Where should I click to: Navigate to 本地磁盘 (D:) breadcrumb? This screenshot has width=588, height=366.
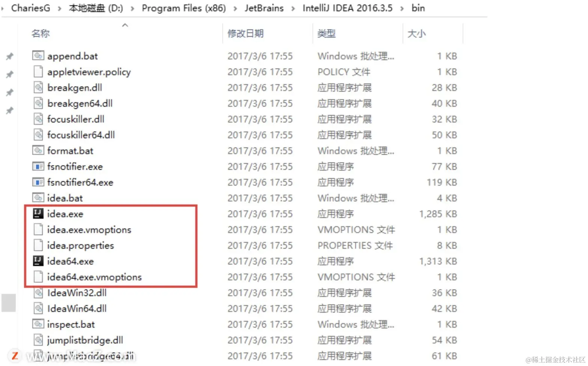coord(96,8)
